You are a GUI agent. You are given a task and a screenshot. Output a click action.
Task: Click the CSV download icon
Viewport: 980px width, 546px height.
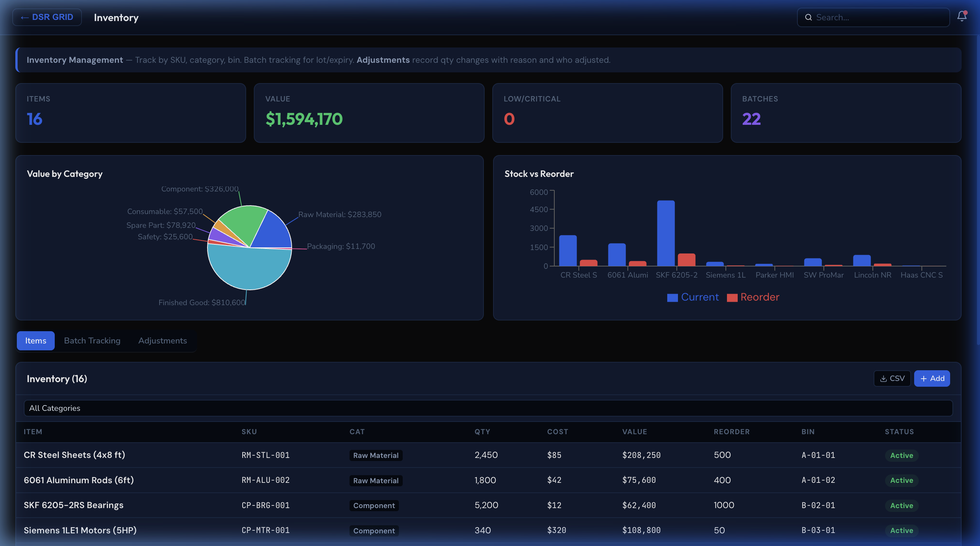coord(884,378)
